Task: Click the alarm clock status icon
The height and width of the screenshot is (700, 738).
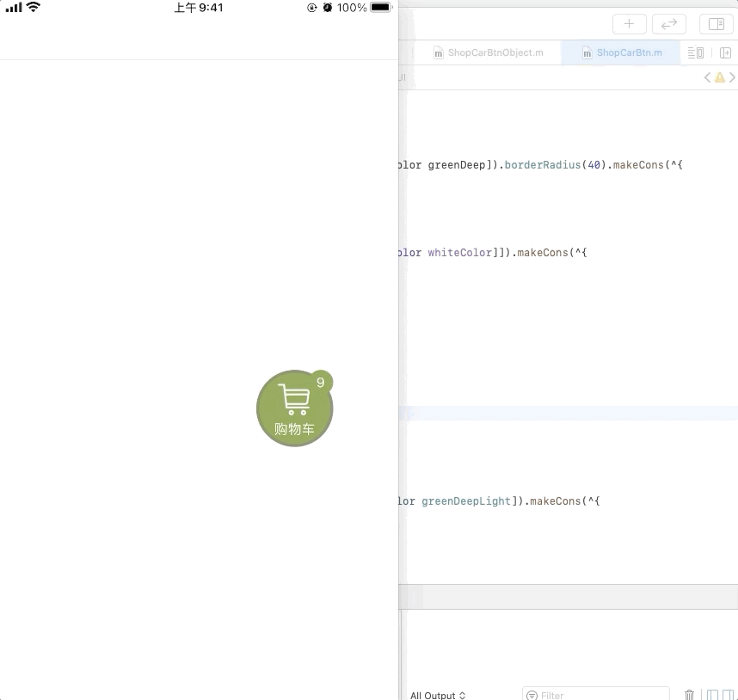Action: coord(328,8)
